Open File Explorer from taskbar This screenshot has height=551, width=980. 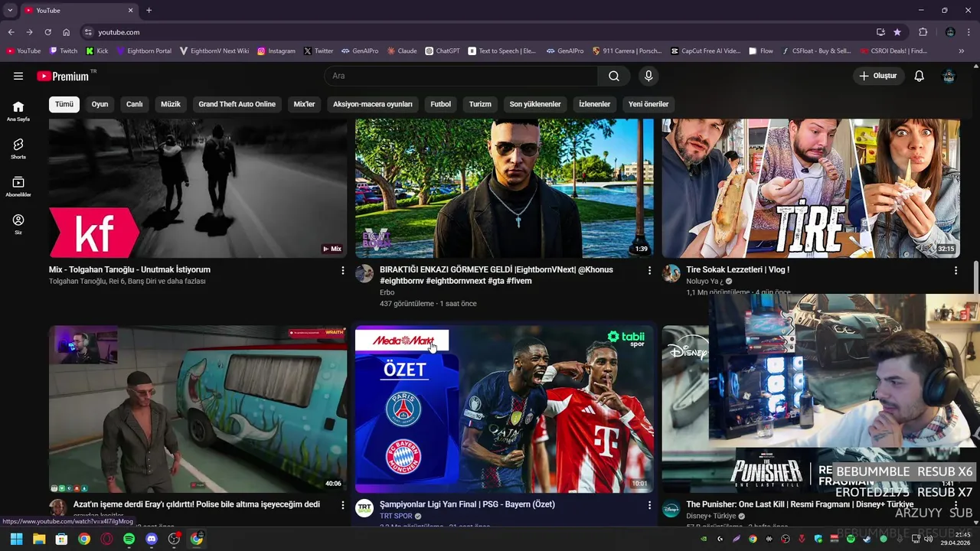tap(39, 539)
